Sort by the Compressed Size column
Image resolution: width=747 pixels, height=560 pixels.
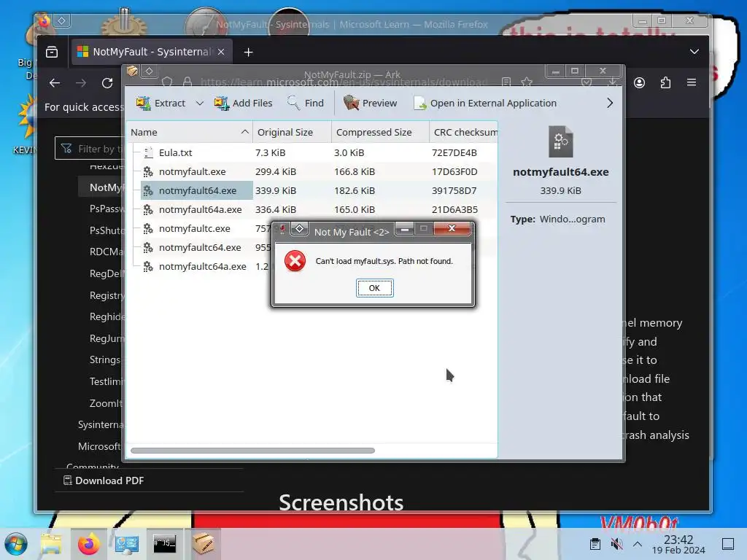coord(380,133)
